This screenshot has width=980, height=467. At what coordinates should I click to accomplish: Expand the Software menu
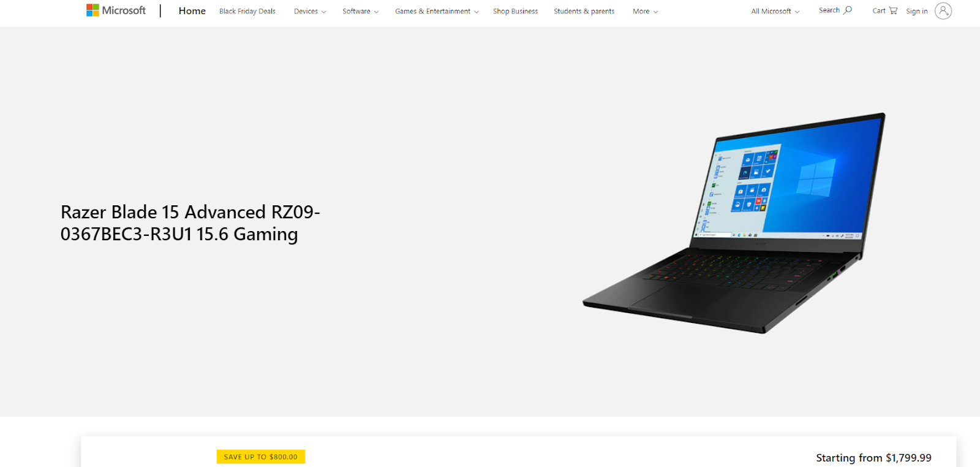(360, 11)
